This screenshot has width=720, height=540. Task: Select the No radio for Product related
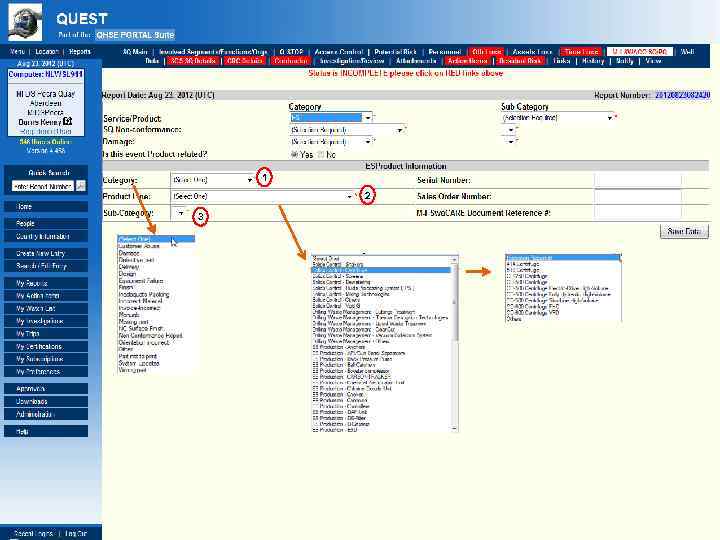[x=321, y=155]
